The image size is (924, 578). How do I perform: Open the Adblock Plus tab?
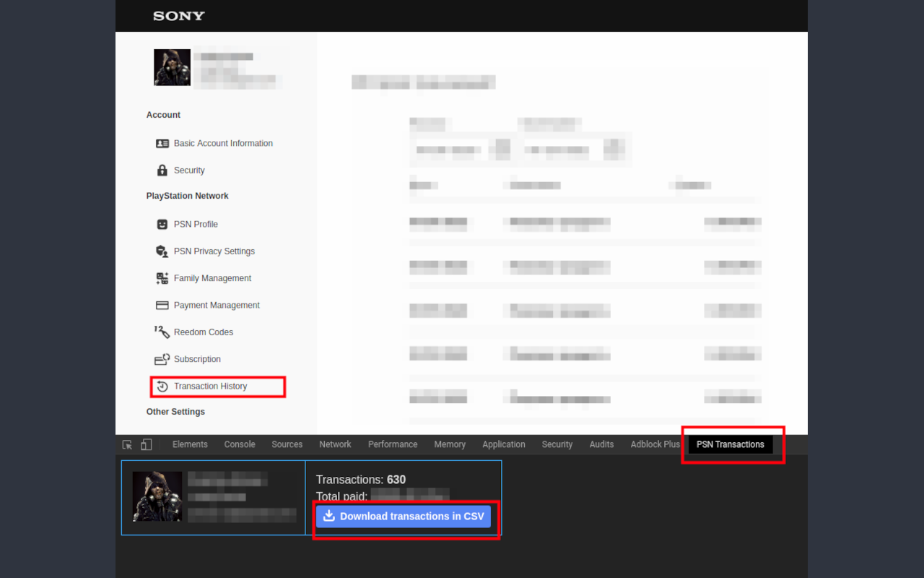point(655,444)
